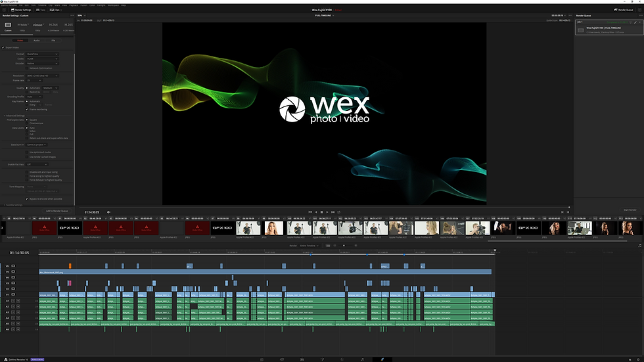Viewport: 644px width, 362px height.
Task: Select Wex_Watermark clip on V5 track
Action: (x=265, y=272)
